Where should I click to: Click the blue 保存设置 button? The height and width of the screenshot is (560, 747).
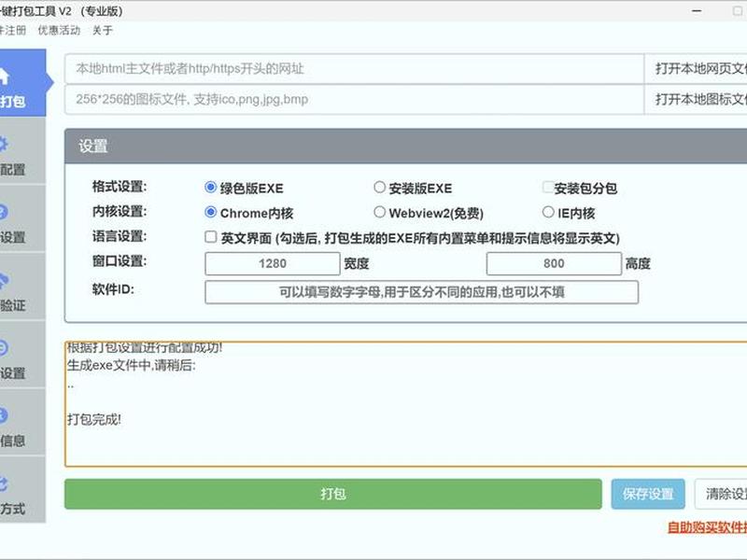tap(648, 494)
